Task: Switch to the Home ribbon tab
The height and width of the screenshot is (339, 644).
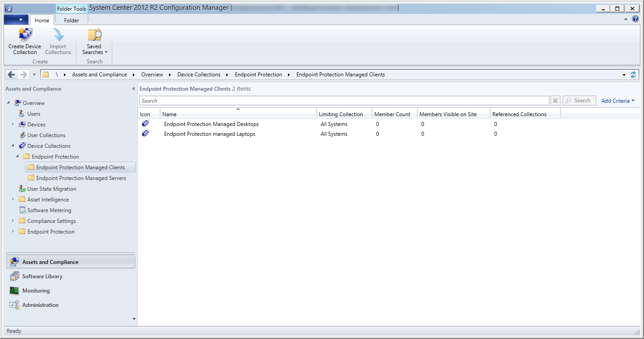Action: click(x=42, y=20)
